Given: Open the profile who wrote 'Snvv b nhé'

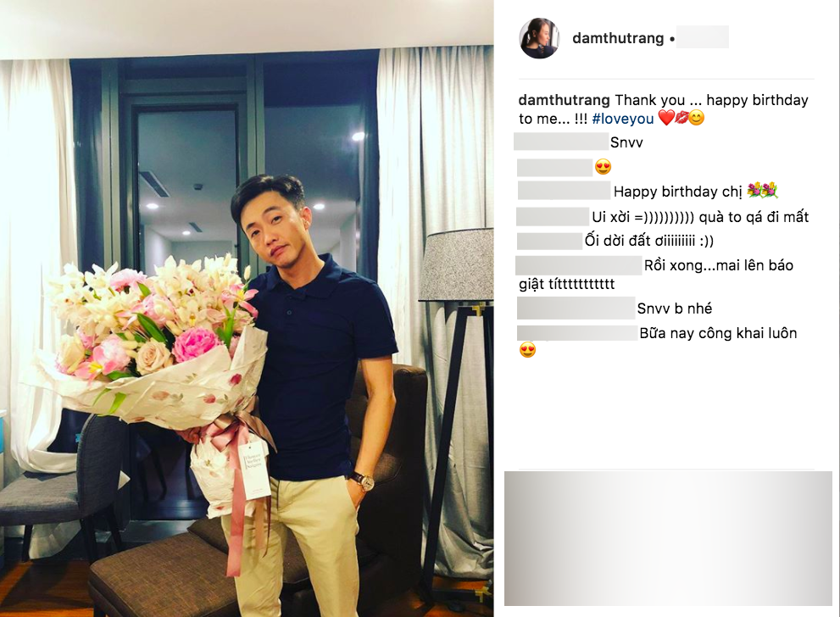Looking at the screenshot, I should [x=576, y=308].
